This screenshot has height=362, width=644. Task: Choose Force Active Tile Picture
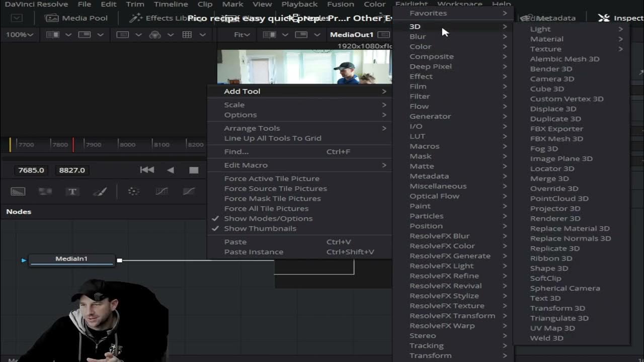point(300,178)
